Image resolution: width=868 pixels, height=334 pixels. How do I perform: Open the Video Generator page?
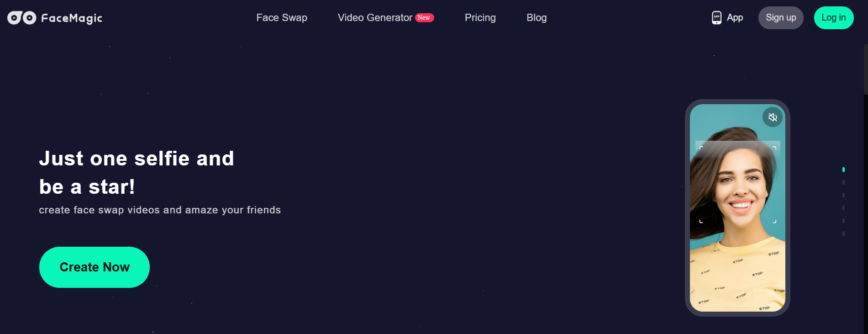coord(375,18)
